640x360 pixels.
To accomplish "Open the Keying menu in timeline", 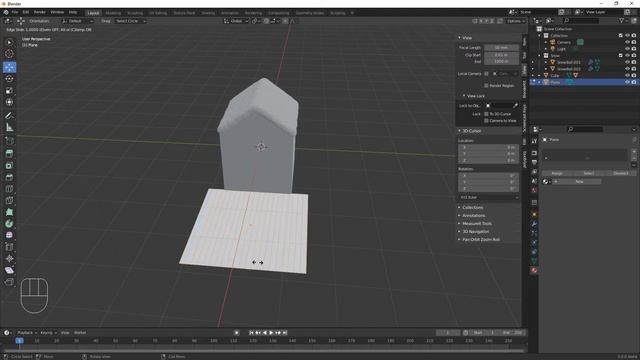I will [48, 333].
